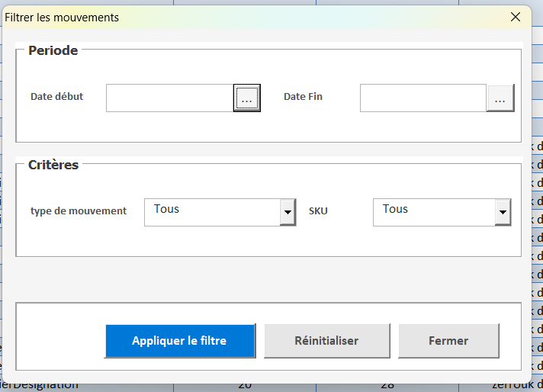Expand the type de mouvement dropdown arrow
Image resolution: width=543 pixels, height=392 pixels.
(x=288, y=212)
